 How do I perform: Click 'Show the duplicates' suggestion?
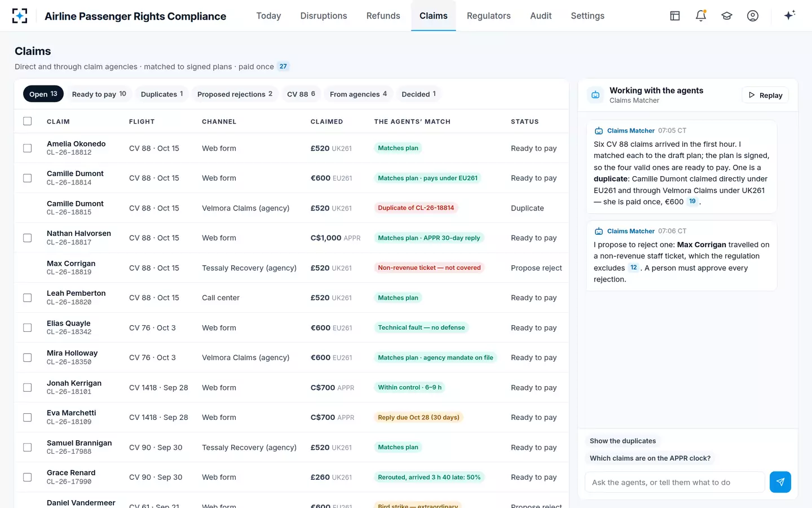[x=623, y=441]
